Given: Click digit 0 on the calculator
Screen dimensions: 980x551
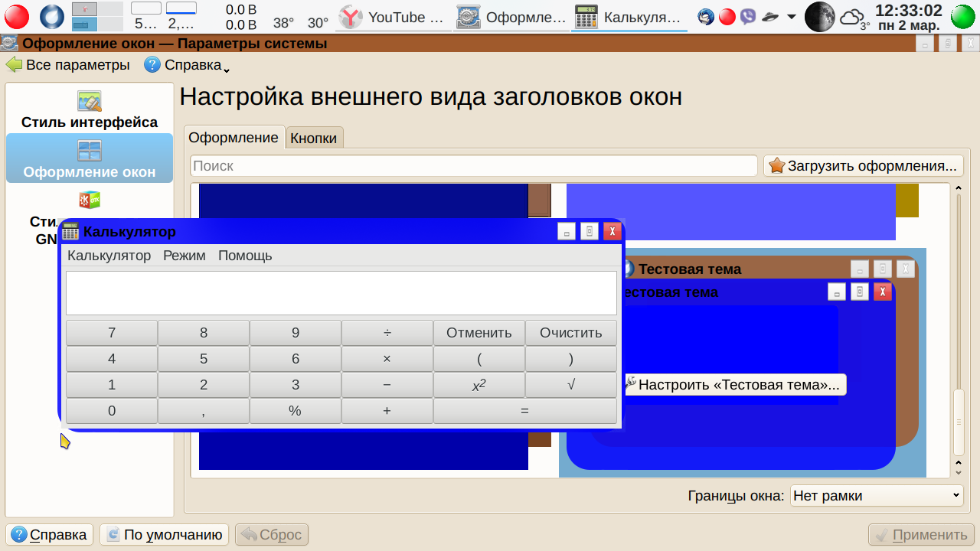Looking at the screenshot, I should pos(112,411).
